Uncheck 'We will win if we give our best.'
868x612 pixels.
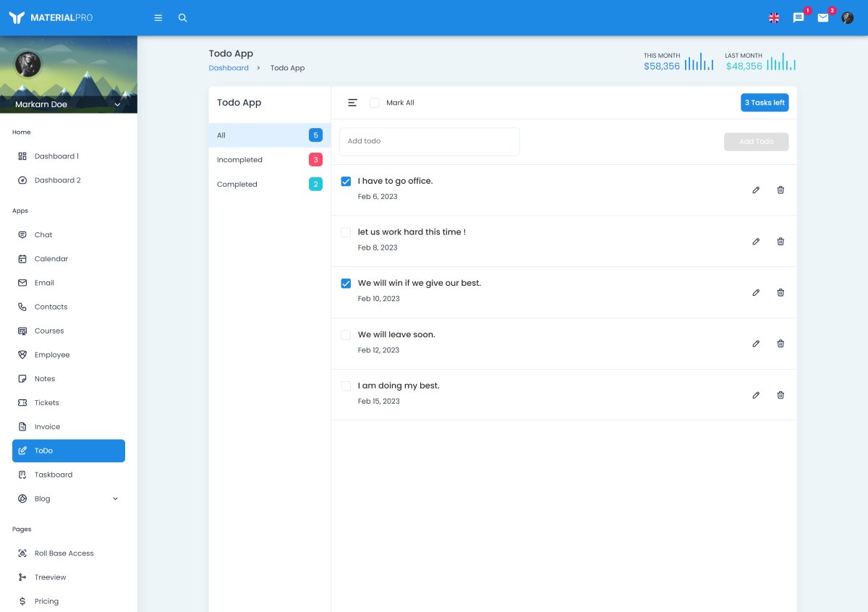click(346, 284)
